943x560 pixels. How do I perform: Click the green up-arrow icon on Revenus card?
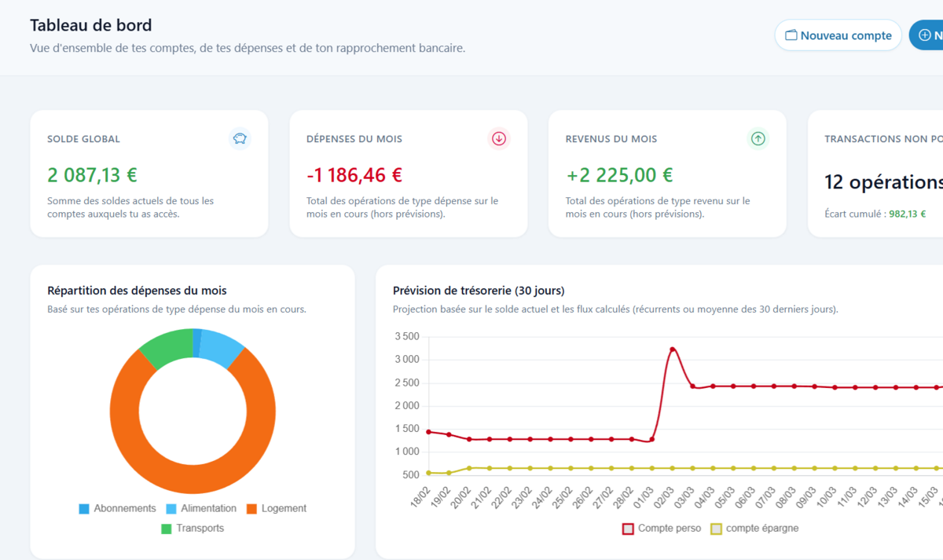pyautogui.click(x=758, y=138)
